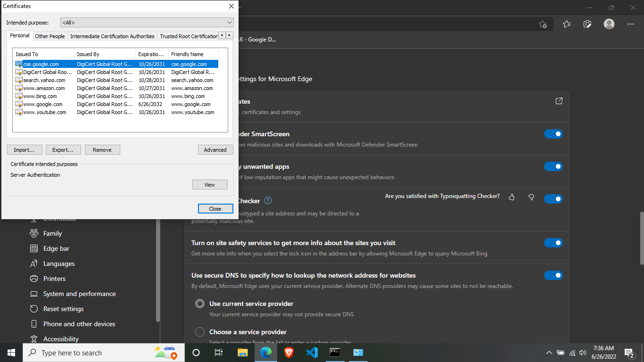
Task: Remove the selected certificate
Action: [102, 150]
